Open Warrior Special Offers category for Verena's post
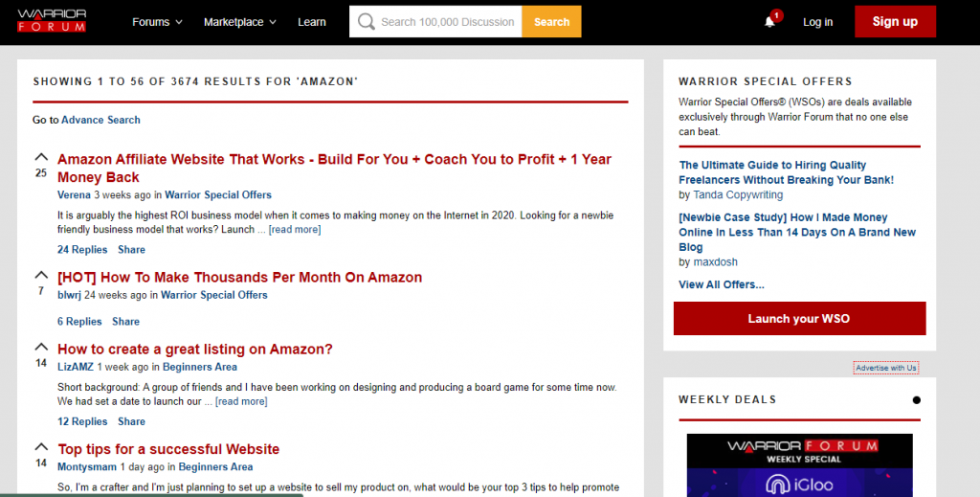Image resolution: width=980 pixels, height=497 pixels. point(218,195)
